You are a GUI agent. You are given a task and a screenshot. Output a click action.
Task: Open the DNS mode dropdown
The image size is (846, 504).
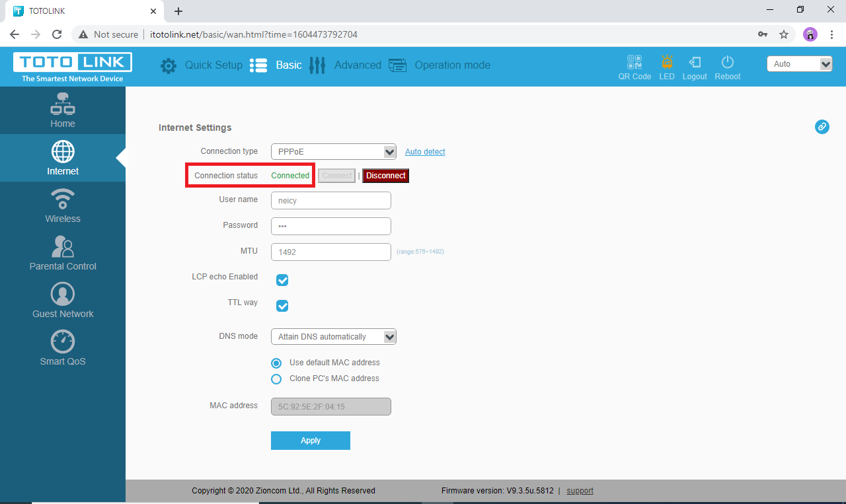coord(334,337)
